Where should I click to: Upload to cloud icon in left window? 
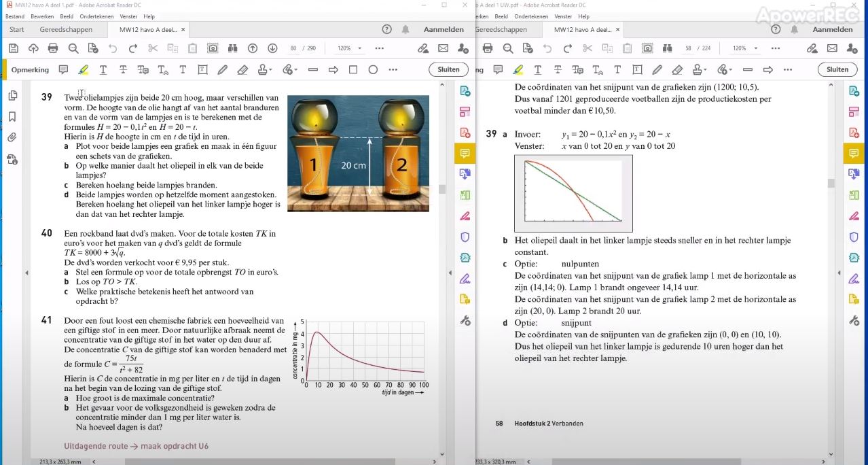33,48
